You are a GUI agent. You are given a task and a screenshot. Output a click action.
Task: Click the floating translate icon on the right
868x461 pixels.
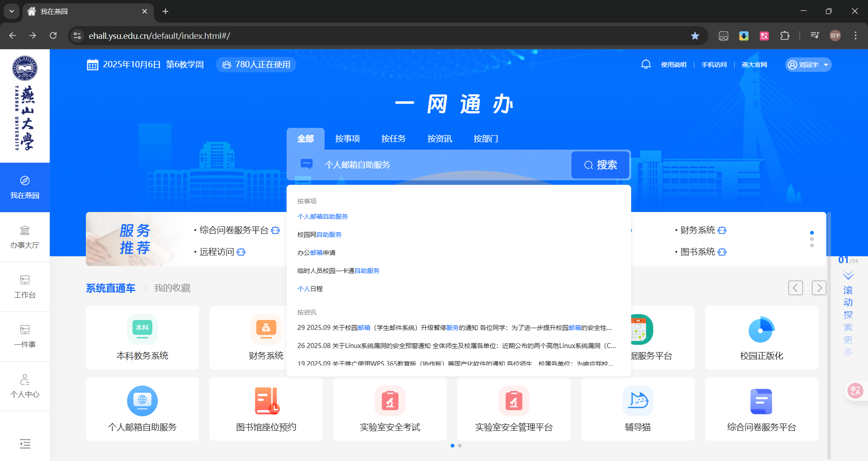pyautogui.click(x=854, y=390)
